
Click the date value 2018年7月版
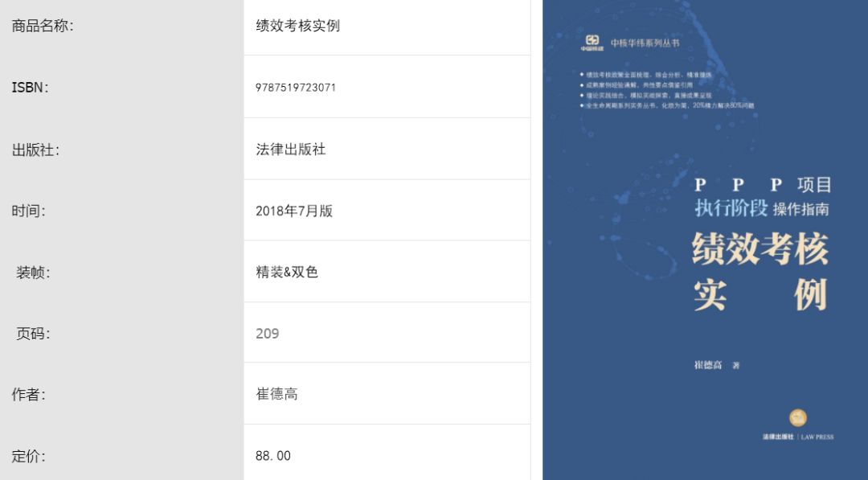(x=293, y=211)
